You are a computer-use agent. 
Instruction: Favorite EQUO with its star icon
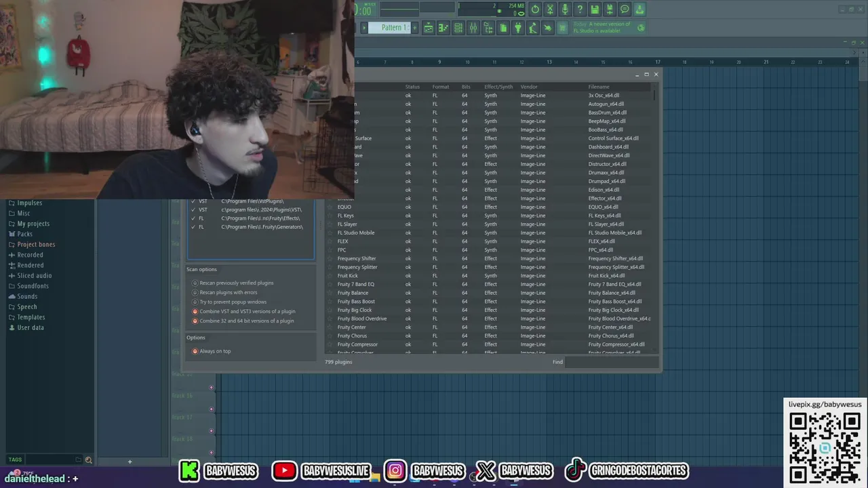pos(330,207)
